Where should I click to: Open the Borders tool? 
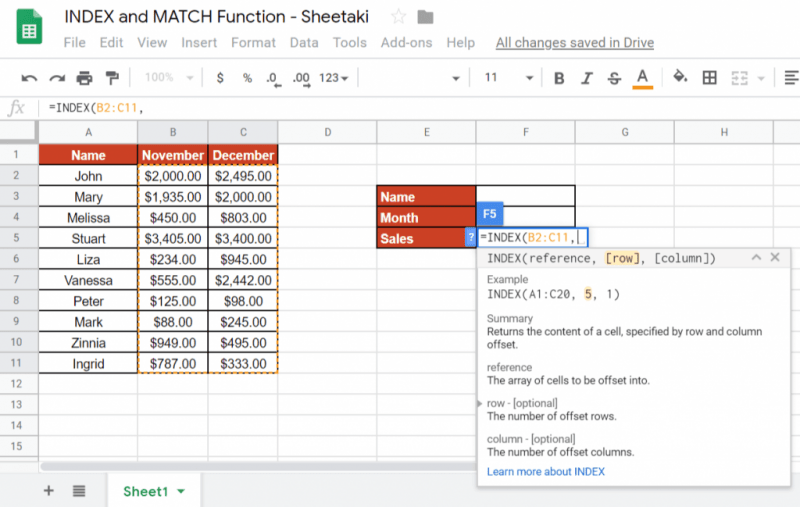click(x=709, y=78)
